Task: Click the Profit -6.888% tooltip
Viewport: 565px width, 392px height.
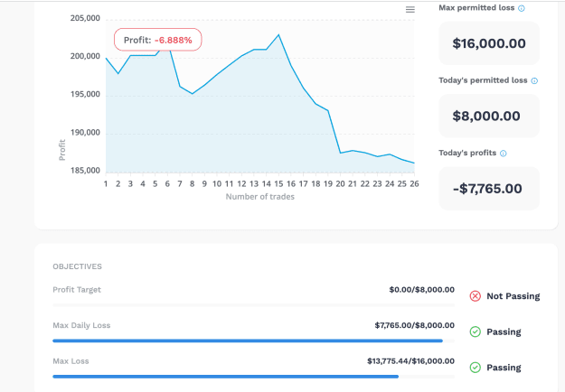Action: tap(158, 40)
